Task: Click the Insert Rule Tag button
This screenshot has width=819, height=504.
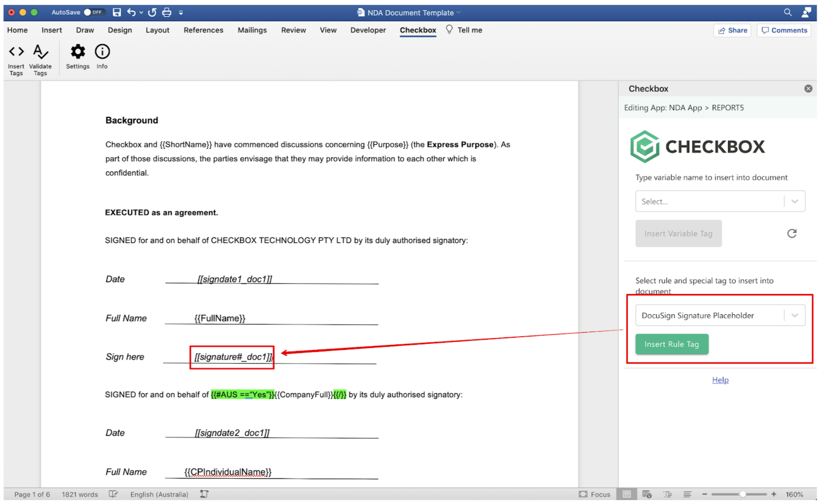Action: tap(672, 344)
